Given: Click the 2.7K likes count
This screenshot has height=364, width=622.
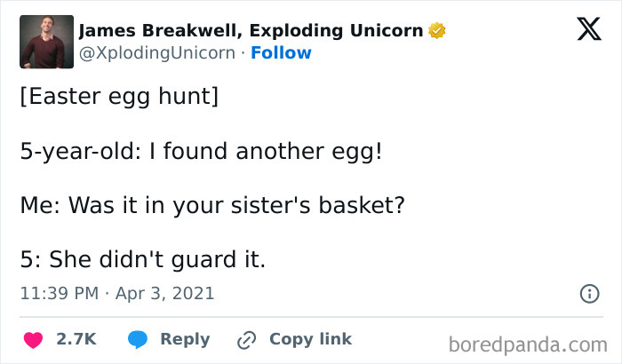Looking at the screenshot, I should [x=76, y=339].
